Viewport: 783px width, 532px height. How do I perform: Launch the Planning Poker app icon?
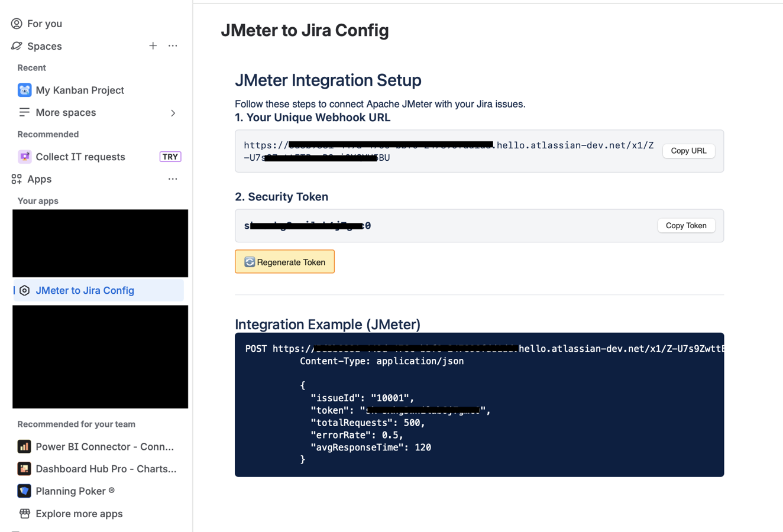(x=24, y=491)
